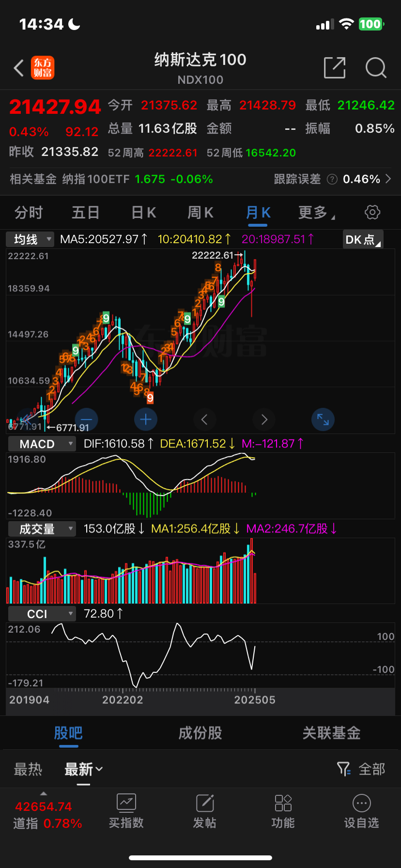Screen dimensions: 401x868
Task: Open the CCI indicator dropdown
Action: tap(42, 614)
